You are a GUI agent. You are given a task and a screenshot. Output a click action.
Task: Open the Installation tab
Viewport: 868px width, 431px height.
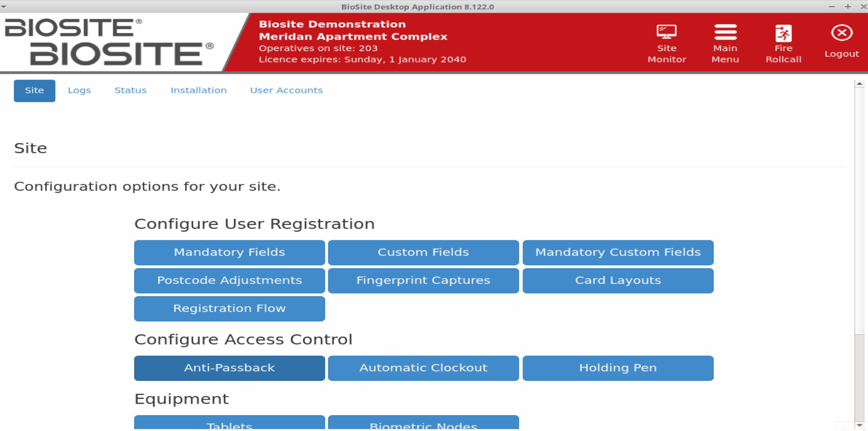[199, 91]
